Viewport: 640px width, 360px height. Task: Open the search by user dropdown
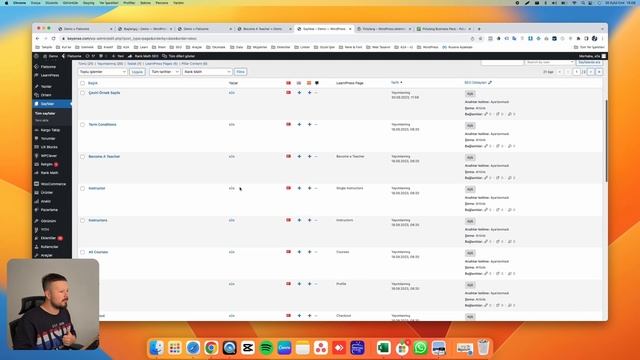point(549,62)
